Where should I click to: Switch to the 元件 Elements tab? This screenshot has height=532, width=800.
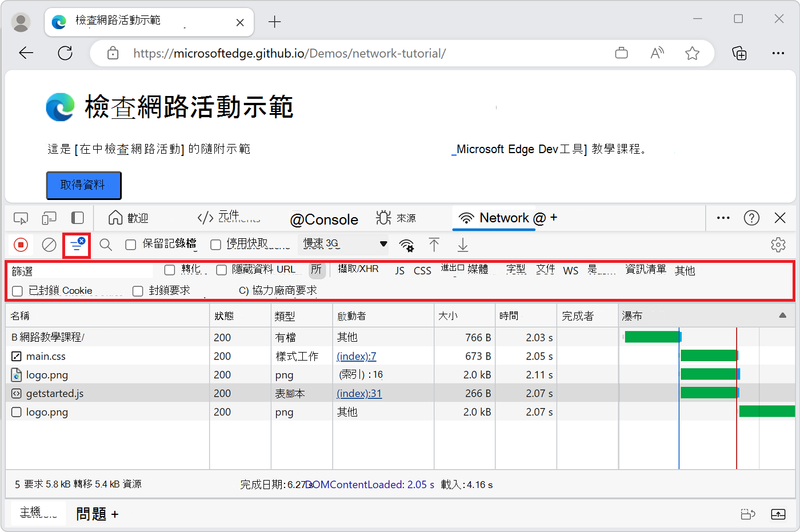229,218
